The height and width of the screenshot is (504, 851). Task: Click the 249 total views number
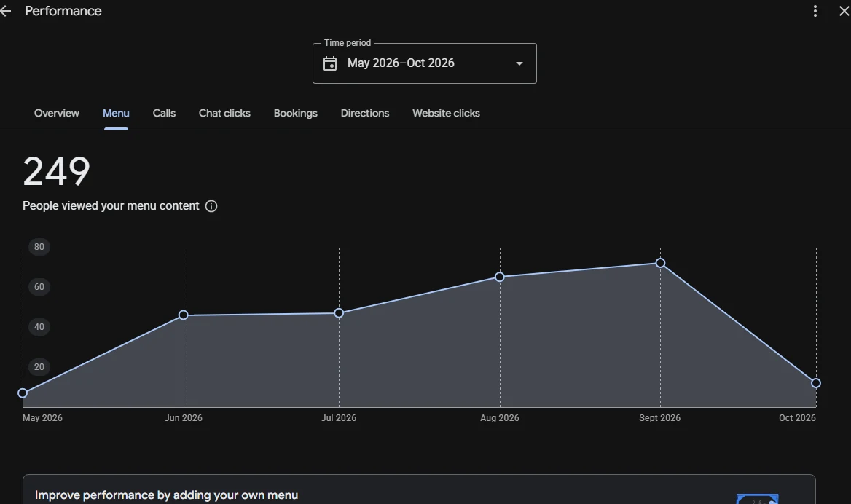click(x=56, y=171)
